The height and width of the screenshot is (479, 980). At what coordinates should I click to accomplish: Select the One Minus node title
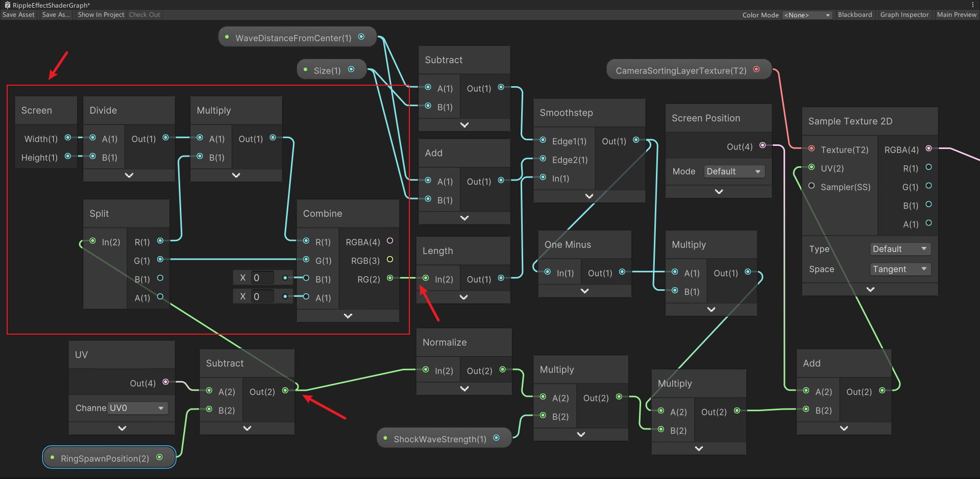pyautogui.click(x=568, y=245)
